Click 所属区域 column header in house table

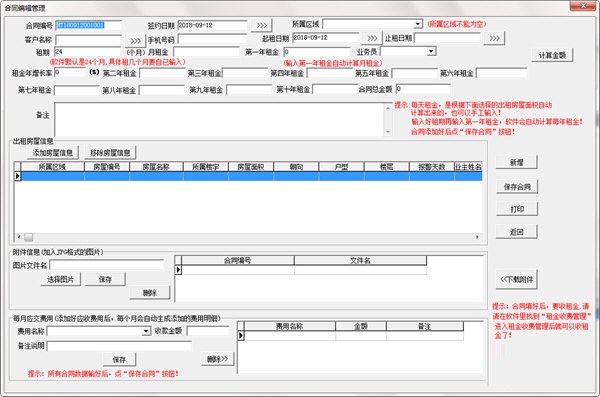pos(52,167)
